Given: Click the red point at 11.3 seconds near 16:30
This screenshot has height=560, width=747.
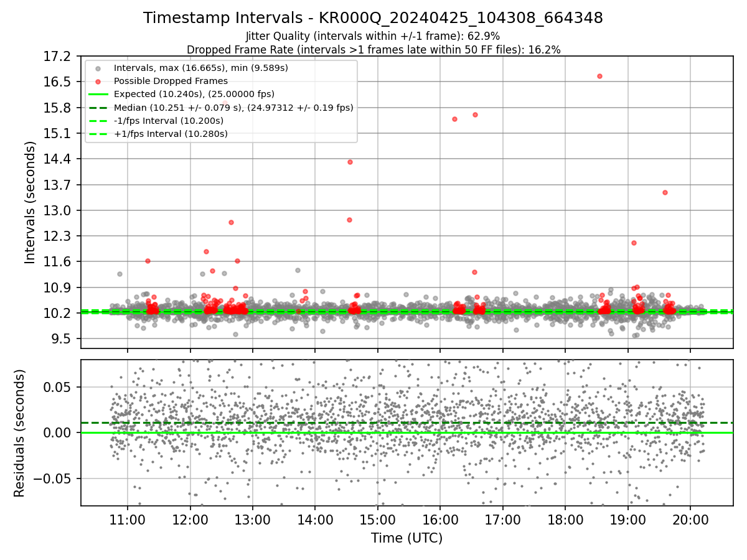Looking at the screenshot, I should (474, 272).
